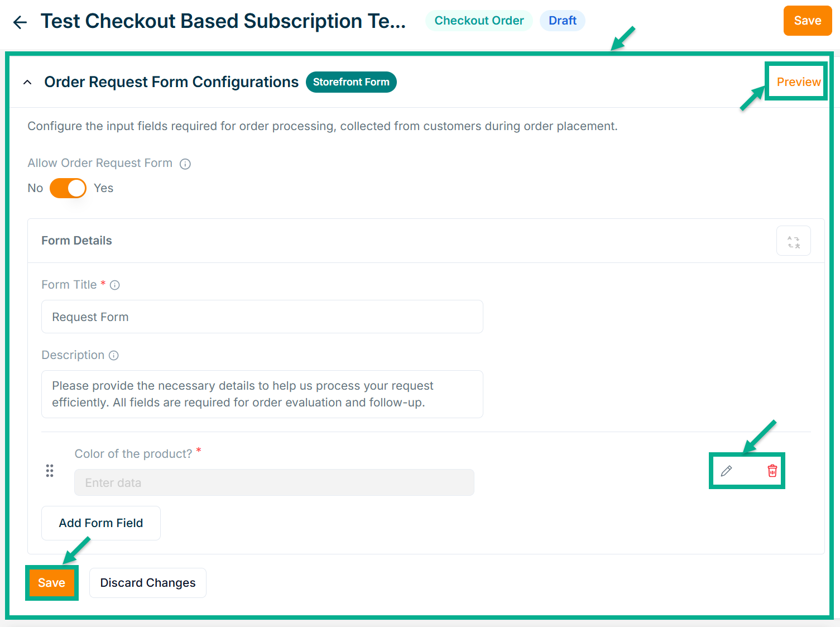Click the Save button beside Discard Changes
Viewport: 840px width, 627px height.
tap(51, 583)
